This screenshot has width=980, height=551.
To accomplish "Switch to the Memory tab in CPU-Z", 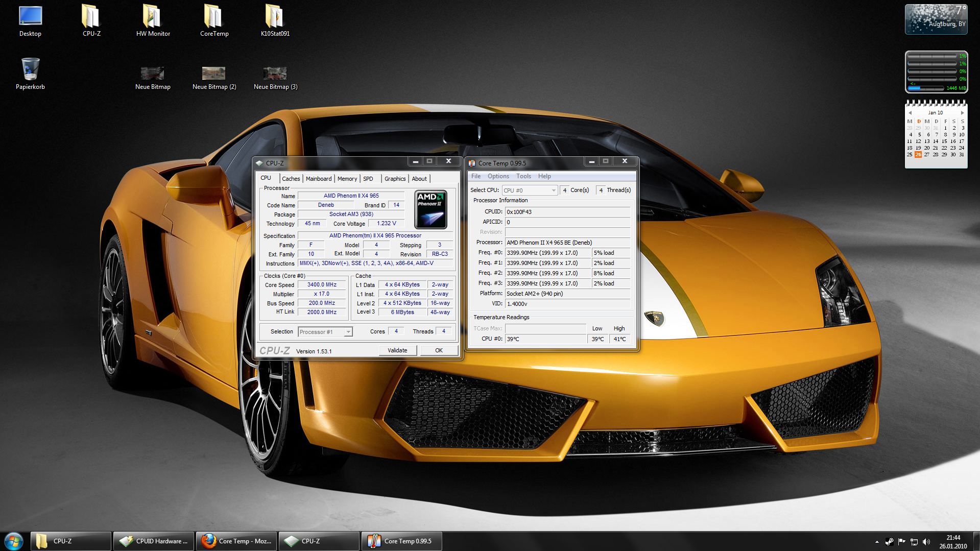I will (347, 179).
